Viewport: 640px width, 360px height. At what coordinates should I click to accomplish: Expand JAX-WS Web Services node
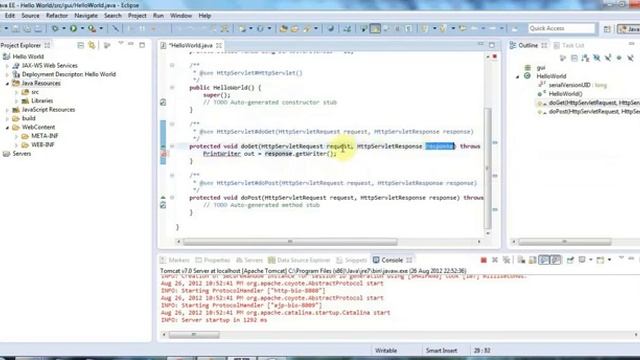point(7,65)
